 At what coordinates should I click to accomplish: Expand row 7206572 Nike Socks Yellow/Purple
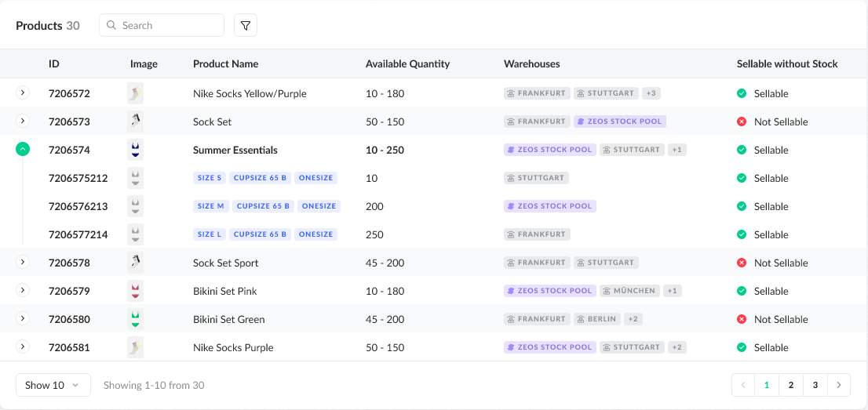23,93
